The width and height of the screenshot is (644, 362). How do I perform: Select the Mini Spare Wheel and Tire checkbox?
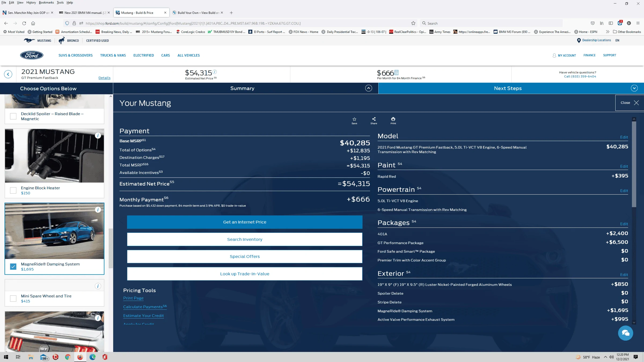(x=13, y=298)
